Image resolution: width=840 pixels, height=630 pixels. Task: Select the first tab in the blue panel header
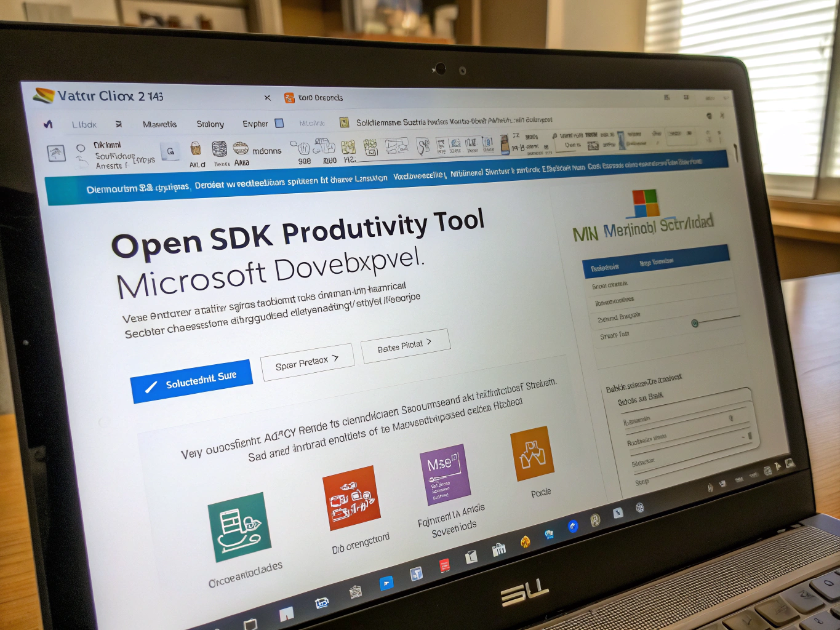[x=606, y=268]
